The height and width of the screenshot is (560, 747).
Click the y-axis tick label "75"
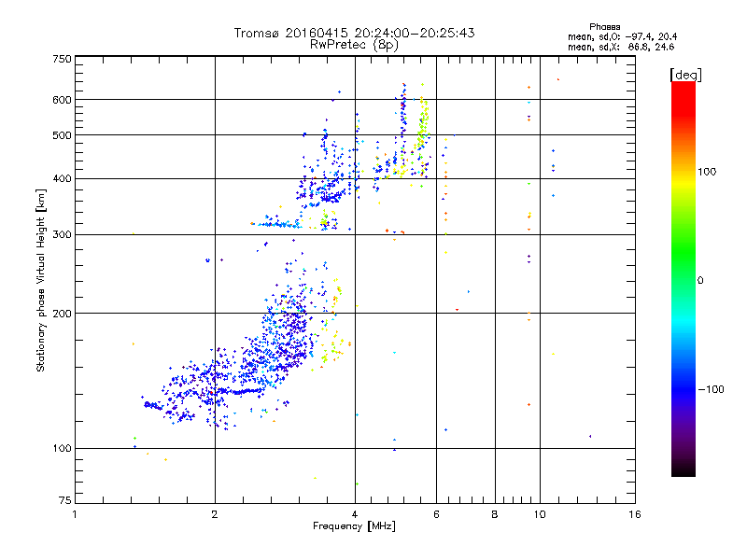[65, 500]
